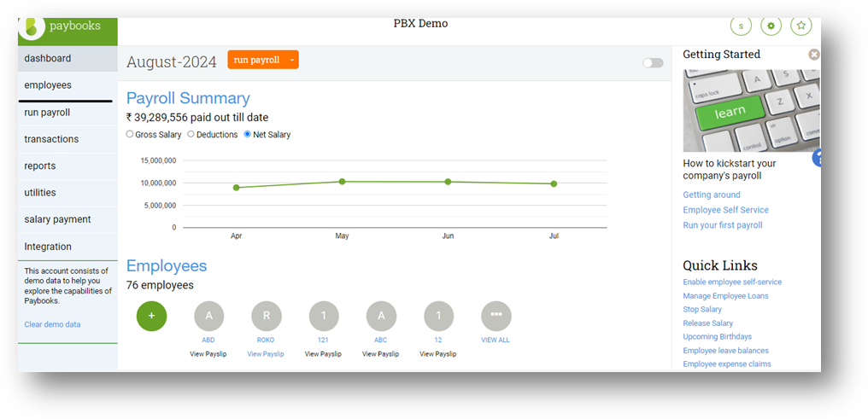This screenshot has height=419, width=868.
Task: Open the Employee leave balances link
Action: [725, 351]
